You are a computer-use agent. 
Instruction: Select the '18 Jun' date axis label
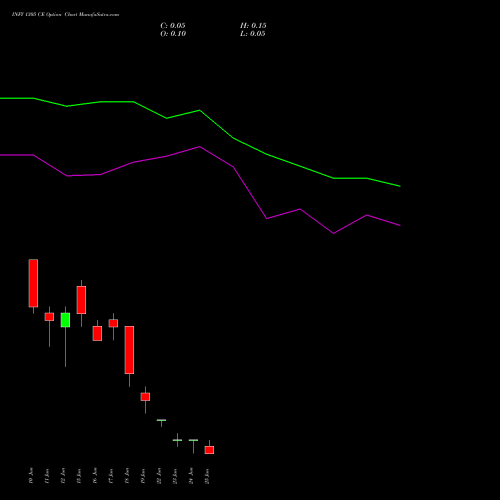tap(127, 476)
